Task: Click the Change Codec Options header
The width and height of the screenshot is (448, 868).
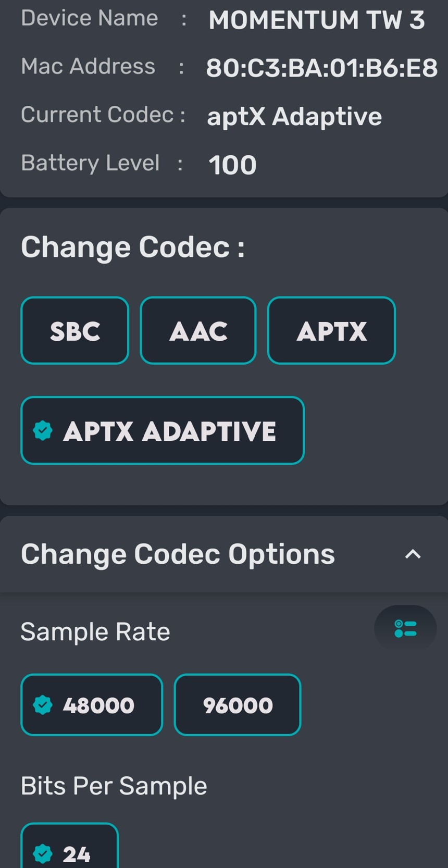Action: pos(178,554)
